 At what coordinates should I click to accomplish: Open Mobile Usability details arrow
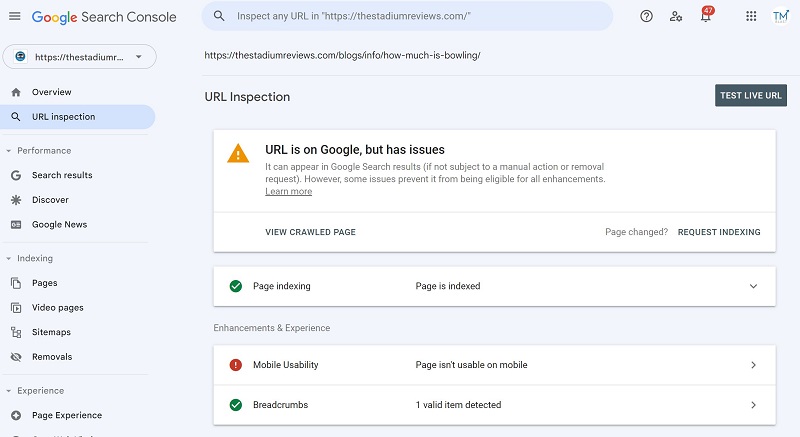(x=754, y=365)
